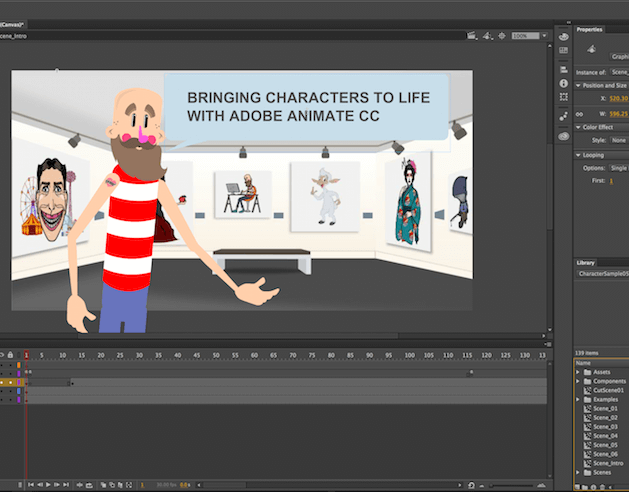
Task: Click the zoom out small mountain icon
Action: point(482,486)
